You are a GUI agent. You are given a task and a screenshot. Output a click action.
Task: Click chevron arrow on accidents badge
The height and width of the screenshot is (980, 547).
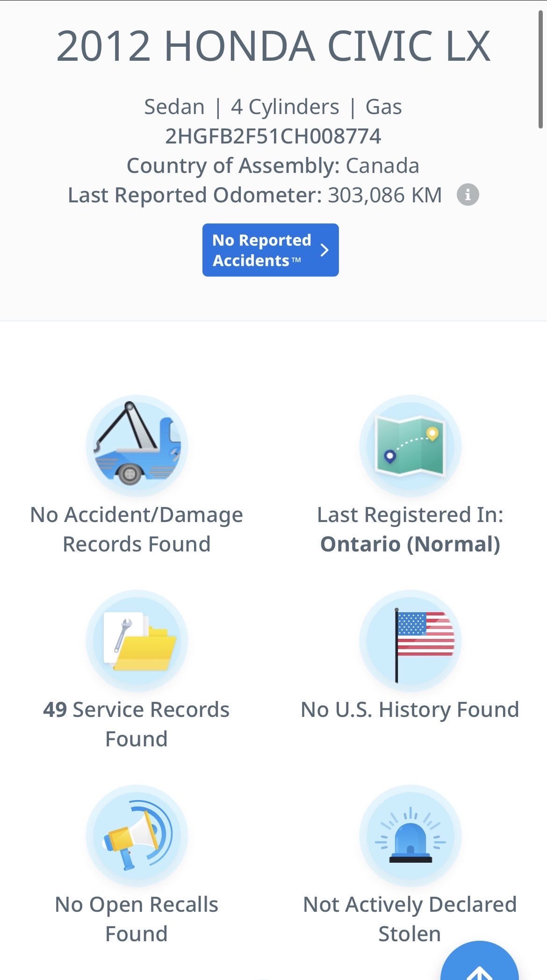click(324, 250)
